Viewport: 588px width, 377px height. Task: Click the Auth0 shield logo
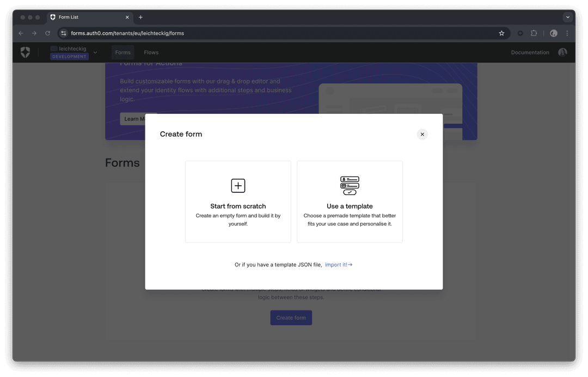click(x=25, y=52)
